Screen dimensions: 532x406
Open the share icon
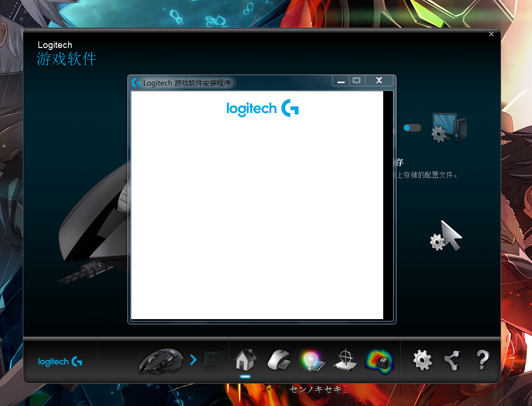pos(452,360)
